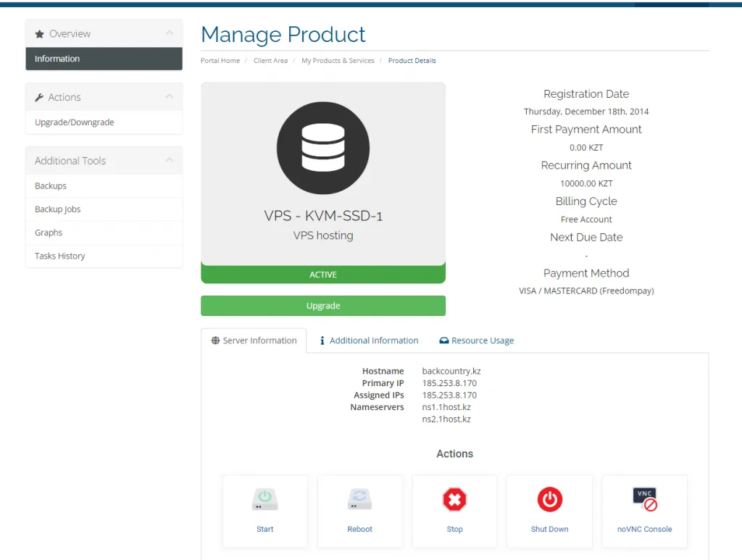Click Product Details breadcrumb
The image size is (742, 560).
(x=412, y=61)
